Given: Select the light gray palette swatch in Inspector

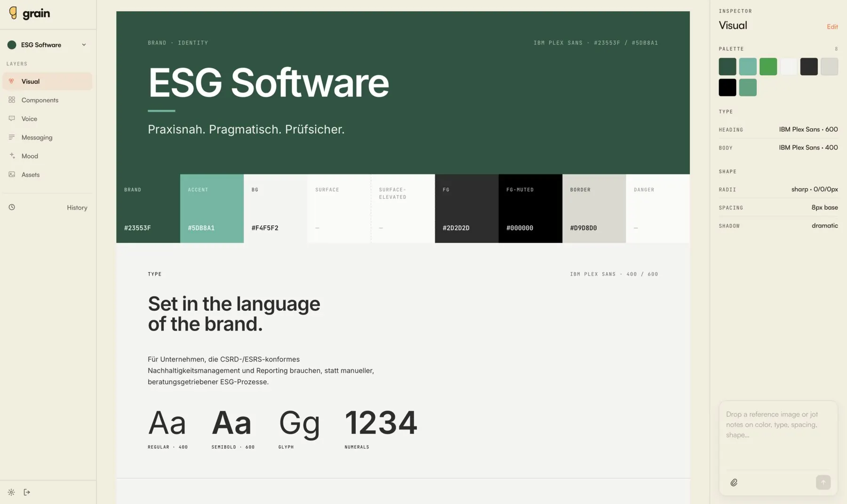Looking at the screenshot, I should (829, 67).
